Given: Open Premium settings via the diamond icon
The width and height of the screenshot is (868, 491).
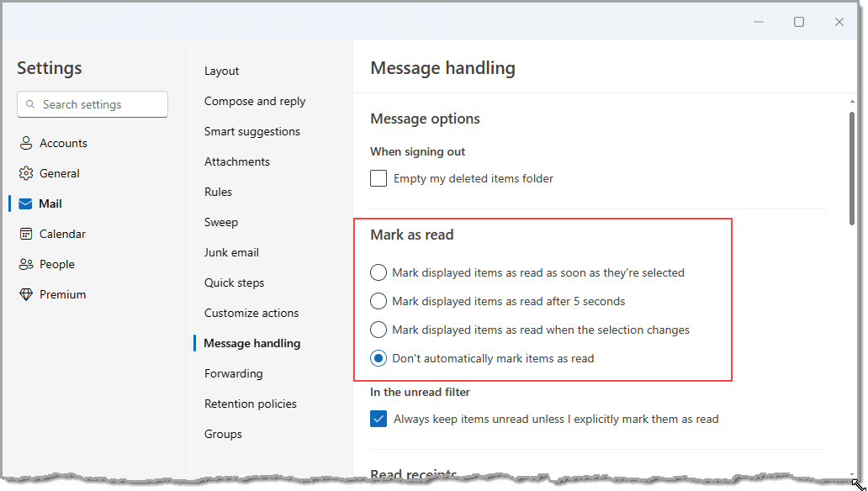Looking at the screenshot, I should (26, 293).
